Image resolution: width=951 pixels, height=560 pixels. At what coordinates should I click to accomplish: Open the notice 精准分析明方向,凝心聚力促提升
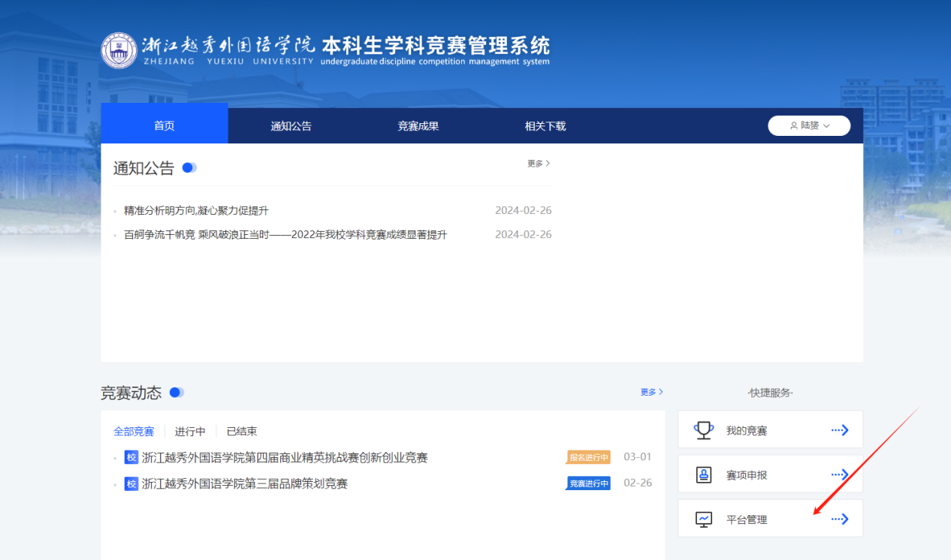coord(196,210)
